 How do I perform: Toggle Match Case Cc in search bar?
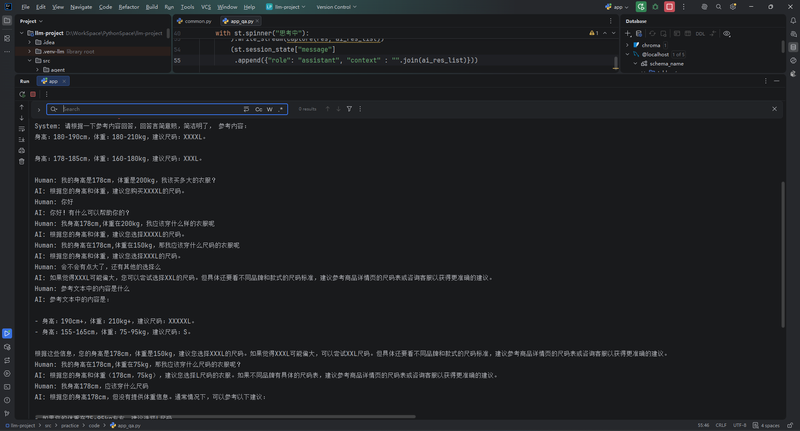pos(259,109)
